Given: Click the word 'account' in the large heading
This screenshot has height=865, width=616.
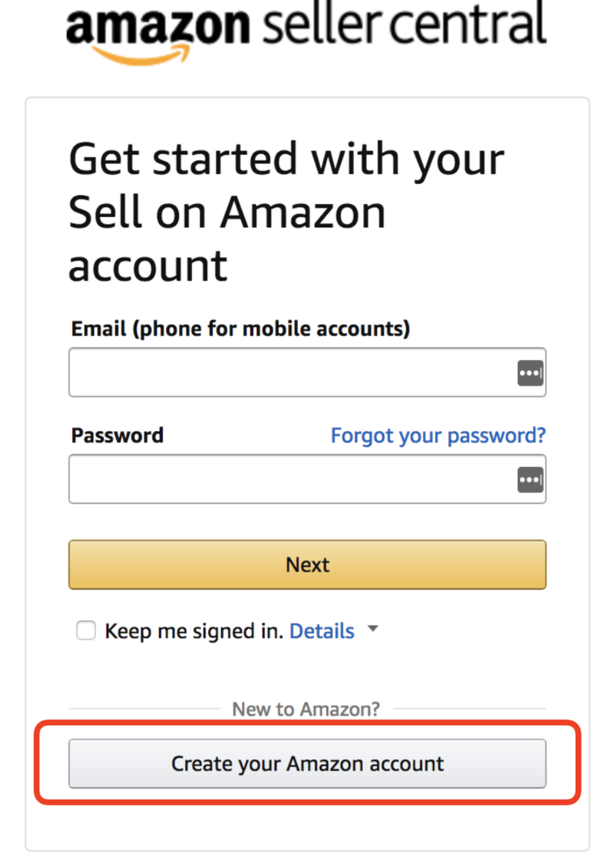Looking at the screenshot, I should (x=147, y=267).
